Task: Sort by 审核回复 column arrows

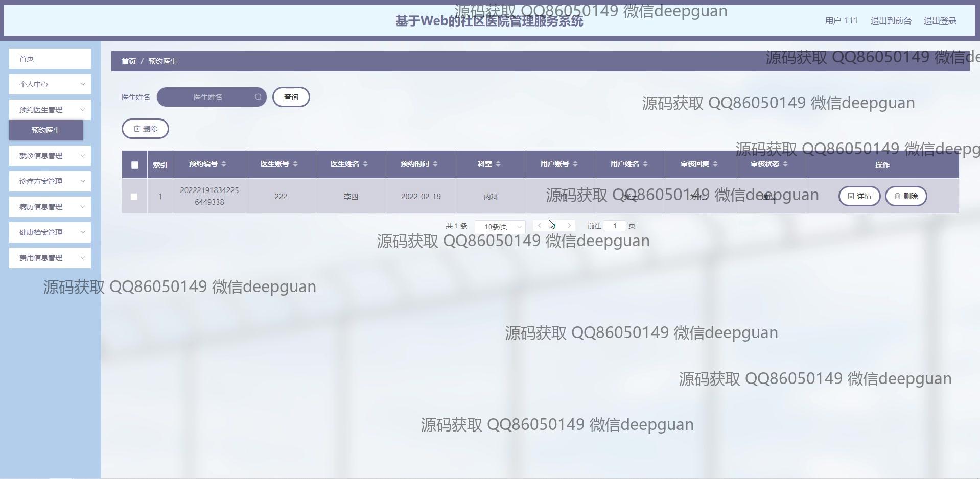Action: (x=715, y=164)
